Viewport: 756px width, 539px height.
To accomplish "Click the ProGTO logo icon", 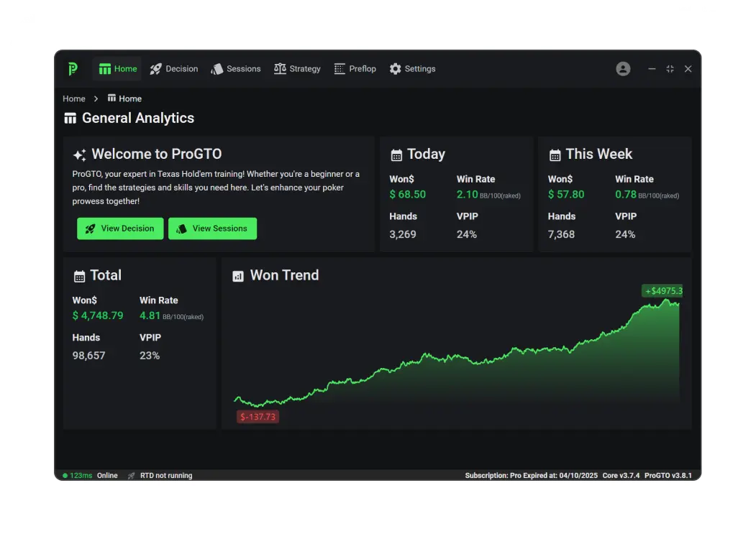I will [73, 69].
